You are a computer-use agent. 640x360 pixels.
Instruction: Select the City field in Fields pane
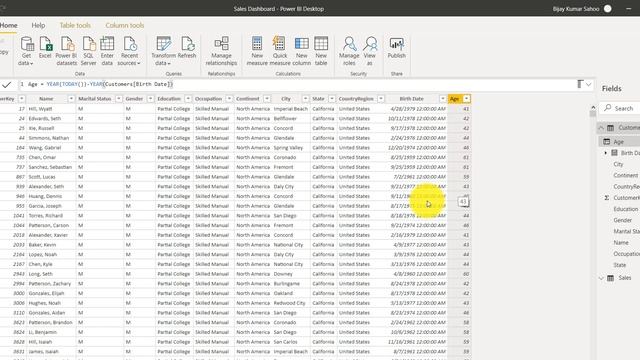pyautogui.click(x=618, y=164)
